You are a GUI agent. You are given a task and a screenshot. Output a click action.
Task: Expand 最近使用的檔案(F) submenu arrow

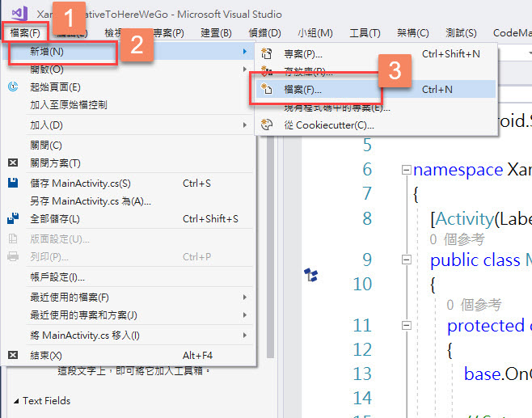[x=245, y=298]
